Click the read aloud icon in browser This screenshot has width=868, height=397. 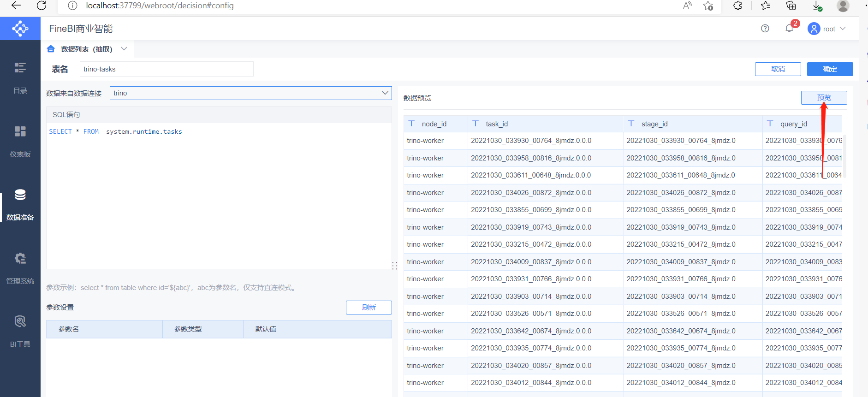point(687,6)
